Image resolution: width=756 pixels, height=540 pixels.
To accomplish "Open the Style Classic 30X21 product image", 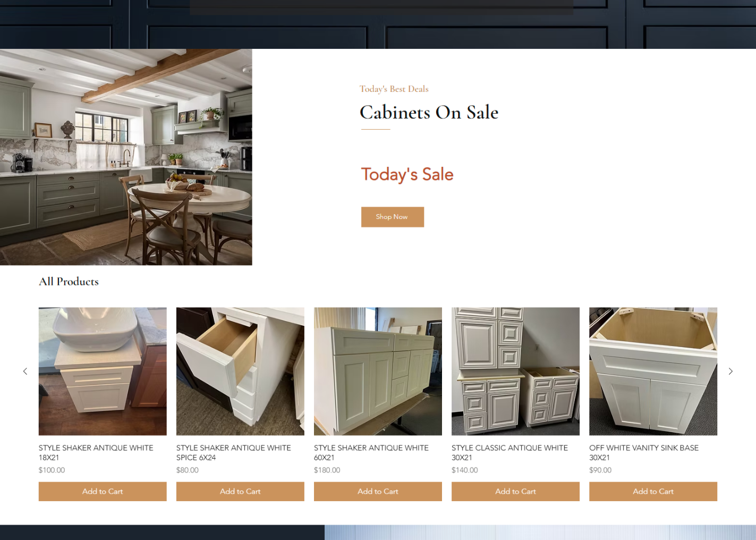I will tap(515, 372).
